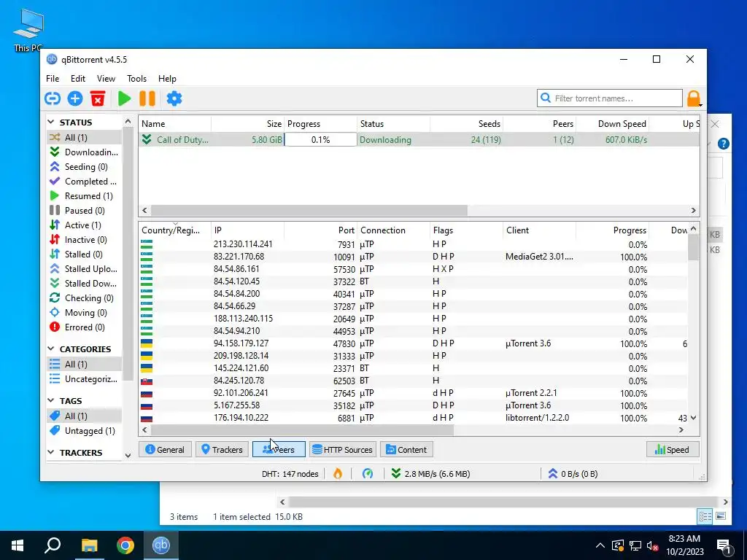Switch to the General tab

(x=165, y=449)
